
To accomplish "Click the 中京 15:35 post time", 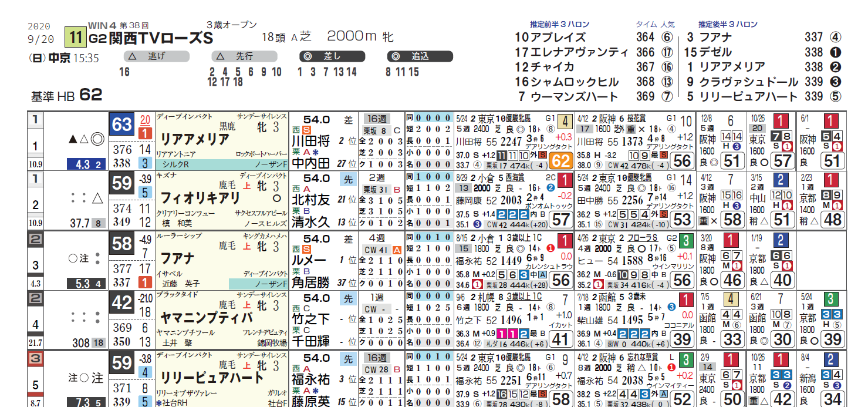I will (x=74, y=58).
